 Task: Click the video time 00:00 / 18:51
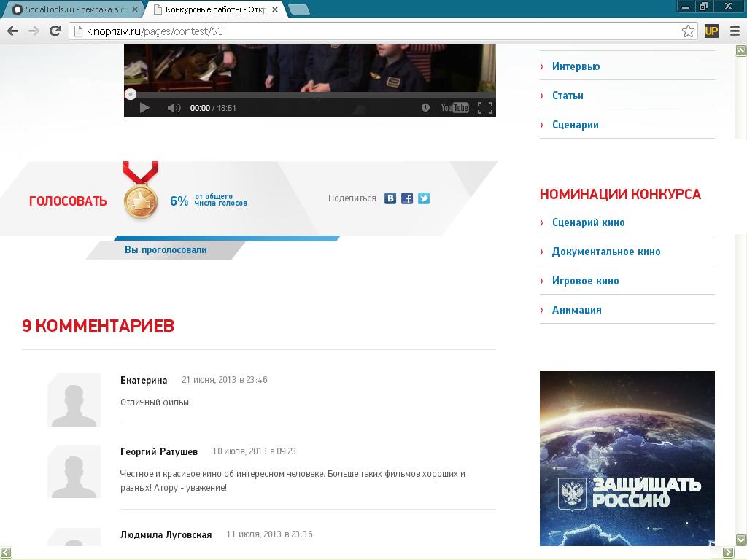pos(213,108)
